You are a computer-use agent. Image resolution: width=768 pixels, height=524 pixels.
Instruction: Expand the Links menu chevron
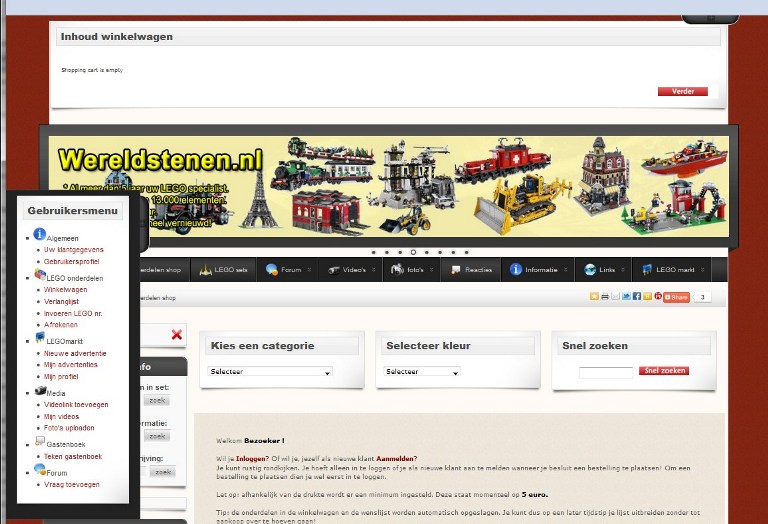point(623,270)
